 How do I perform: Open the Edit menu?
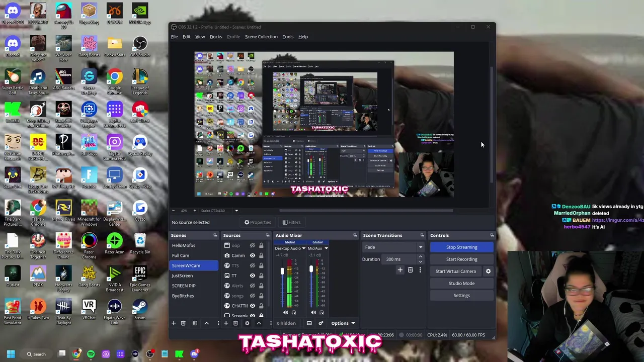click(186, 37)
